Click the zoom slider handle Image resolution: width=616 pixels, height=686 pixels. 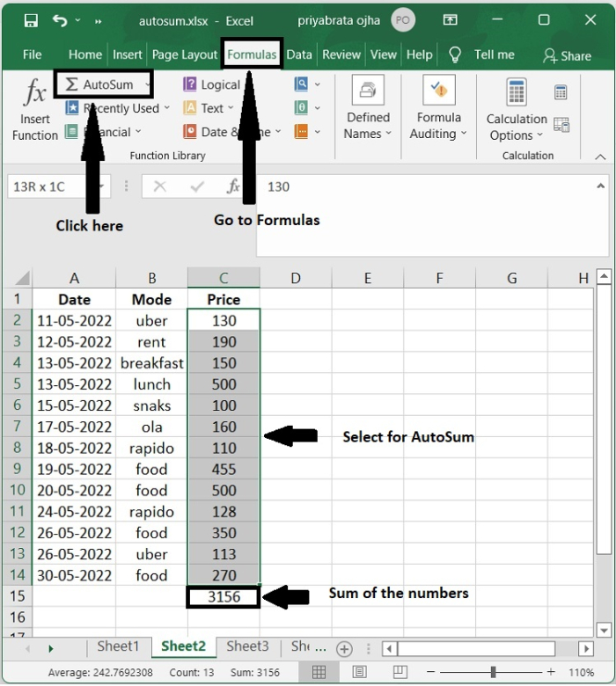[494, 672]
